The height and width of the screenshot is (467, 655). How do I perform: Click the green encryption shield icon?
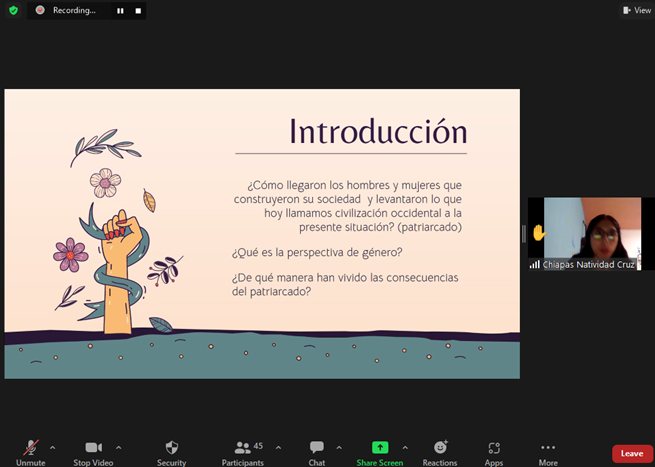point(13,10)
